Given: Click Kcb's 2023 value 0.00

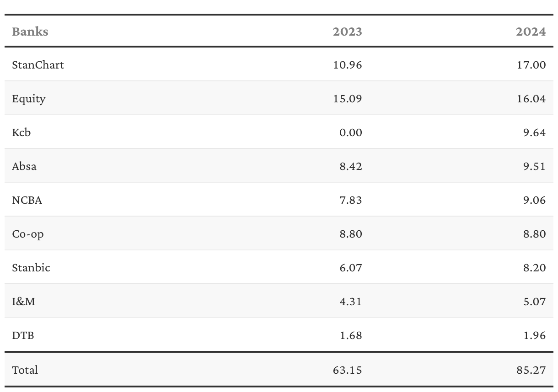Looking at the screenshot, I should 351,132.
